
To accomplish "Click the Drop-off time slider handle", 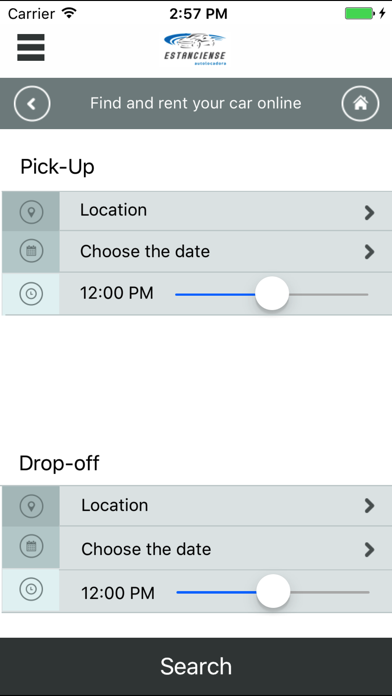I will coord(273,591).
